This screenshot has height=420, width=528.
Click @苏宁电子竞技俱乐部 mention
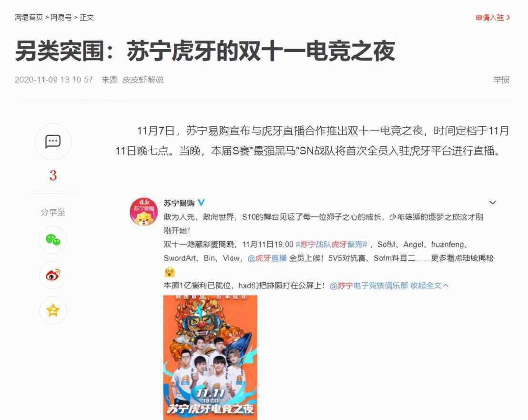point(369,286)
